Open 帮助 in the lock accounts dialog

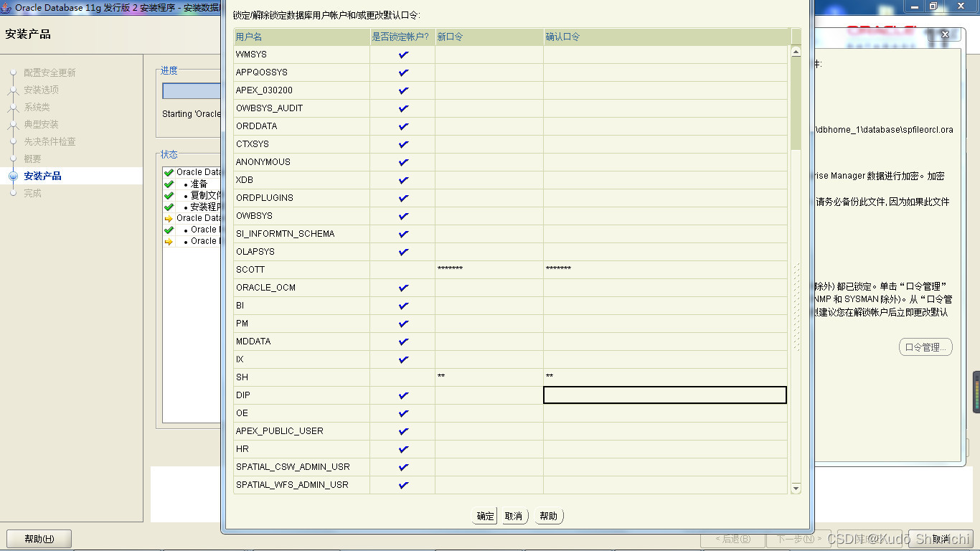click(549, 516)
